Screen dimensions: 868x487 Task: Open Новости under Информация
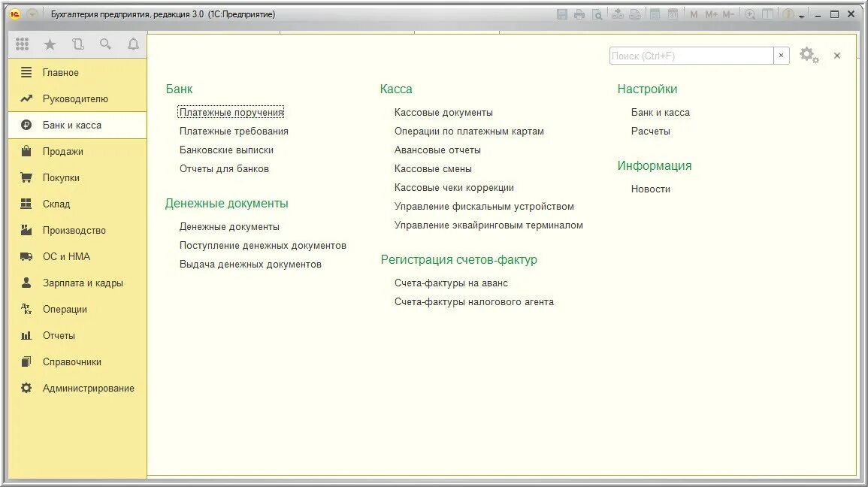[x=651, y=189]
